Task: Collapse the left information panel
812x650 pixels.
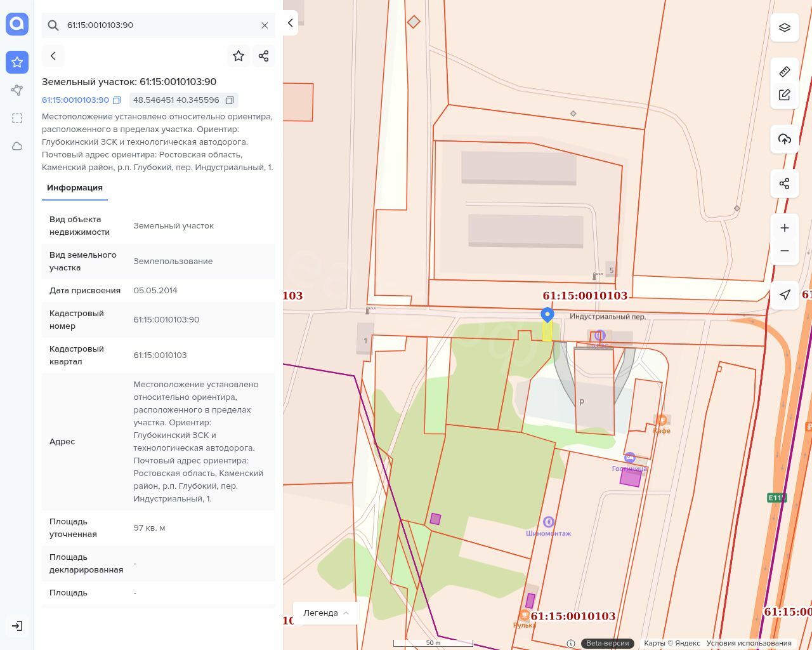Action: click(291, 23)
